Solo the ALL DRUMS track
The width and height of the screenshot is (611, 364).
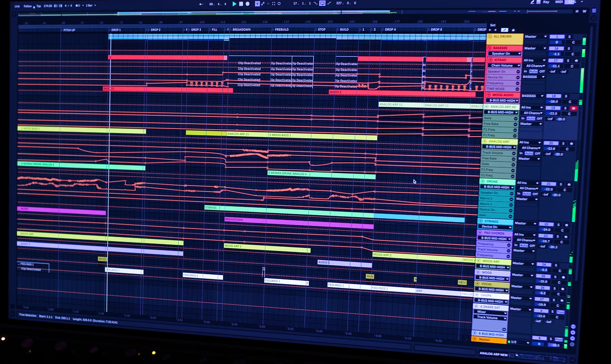coord(569,37)
